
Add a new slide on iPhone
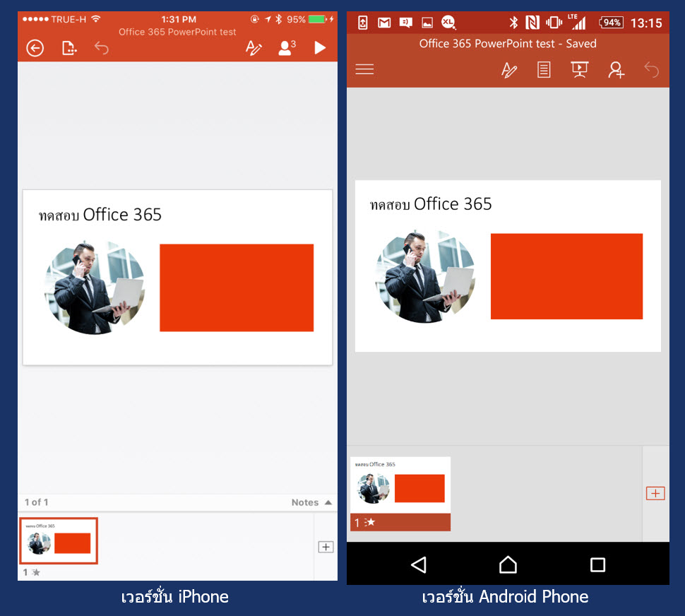[x=326, y=547]
